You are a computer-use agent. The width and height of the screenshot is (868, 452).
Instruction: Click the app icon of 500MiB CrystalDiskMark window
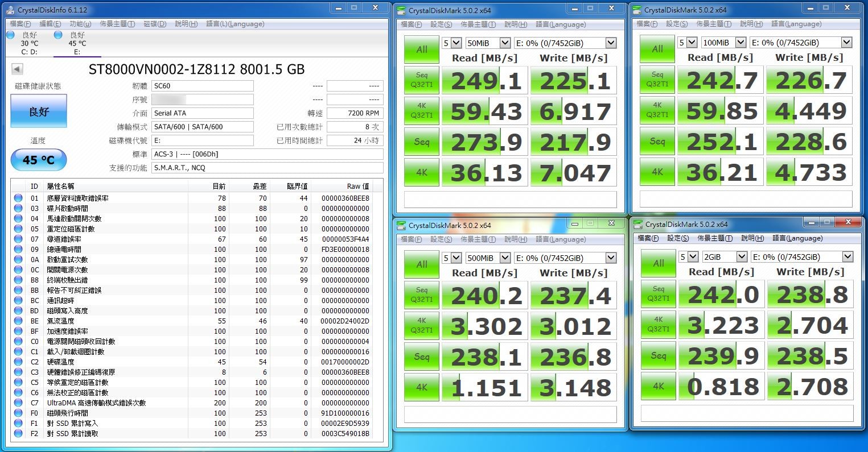pos(402,225)
